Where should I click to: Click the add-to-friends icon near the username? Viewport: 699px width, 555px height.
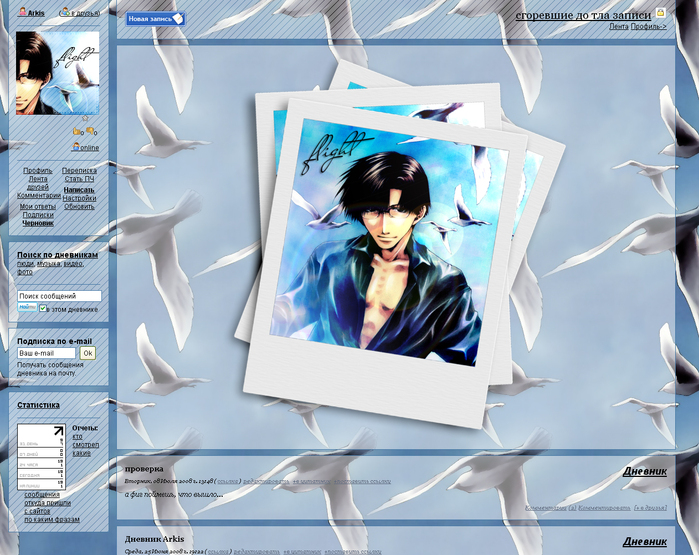coord(65,12)
